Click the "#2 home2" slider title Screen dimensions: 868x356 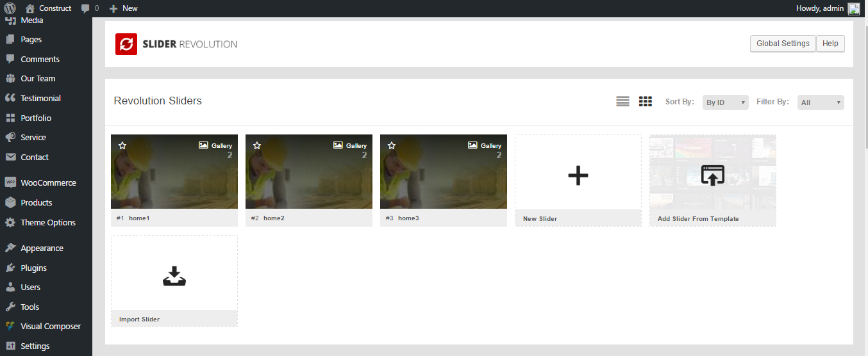[x=267, y=218]
